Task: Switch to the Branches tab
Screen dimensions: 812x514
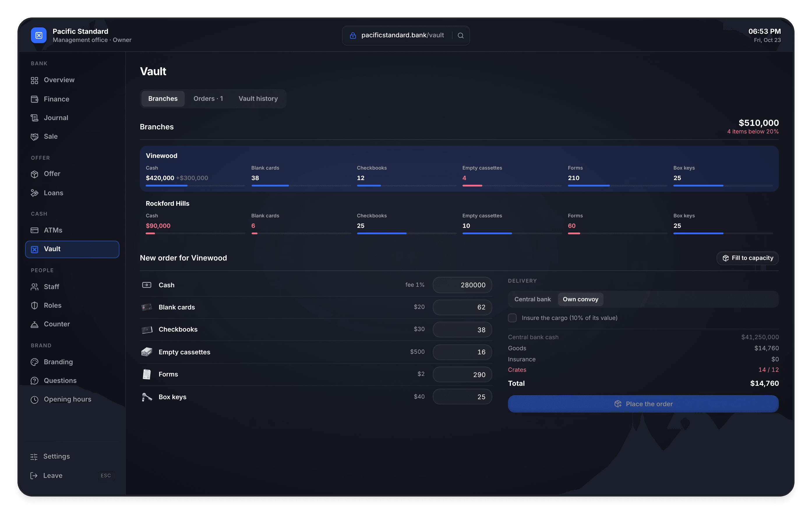Action: pos(163,98)
